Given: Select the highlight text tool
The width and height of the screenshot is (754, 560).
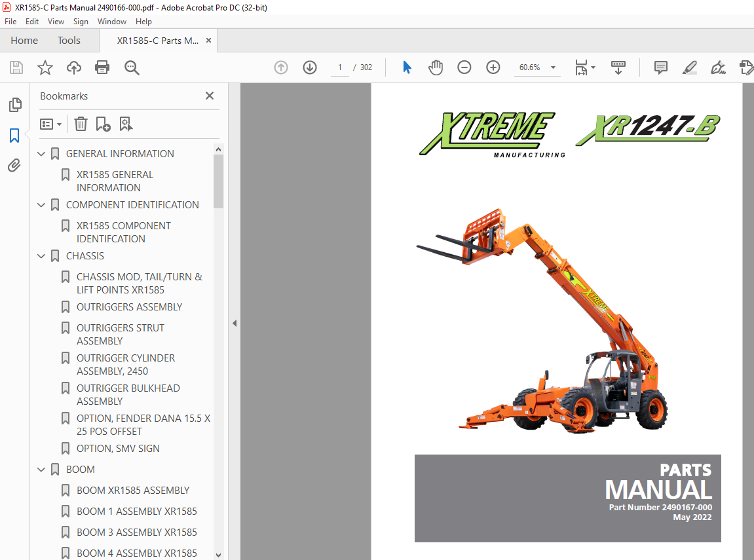Looking at the screenshot, I should (x=690, y=67).
